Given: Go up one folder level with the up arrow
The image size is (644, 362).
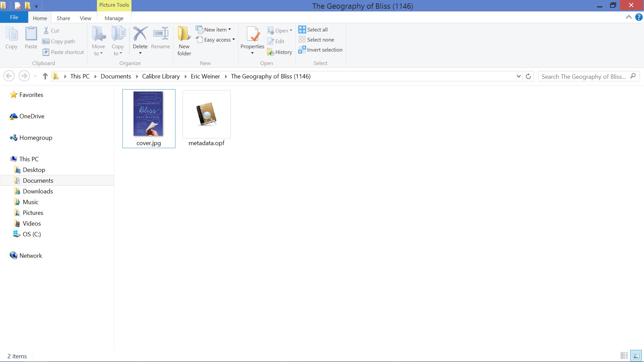Looking at the screenshot, I should point(45,76).
